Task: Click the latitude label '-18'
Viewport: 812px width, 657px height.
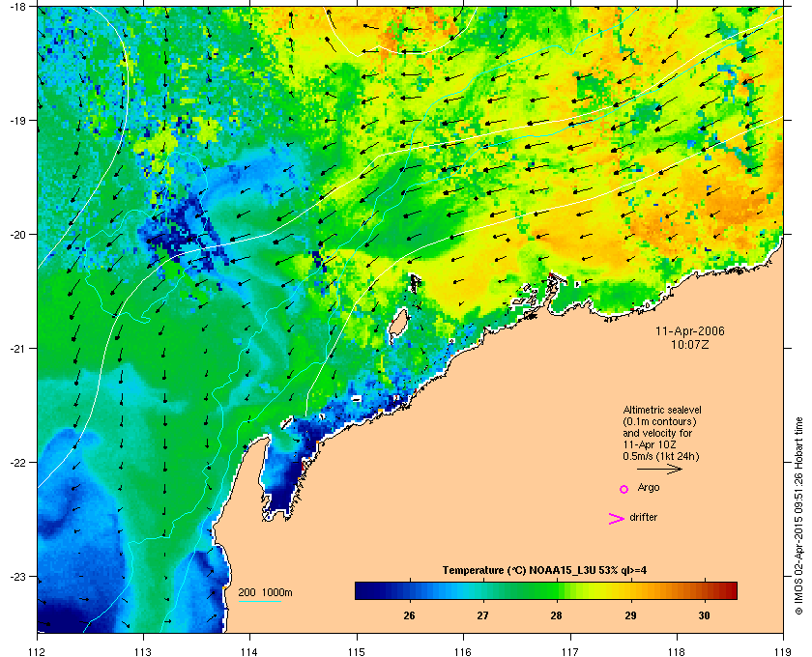Action: click(16, 6)
